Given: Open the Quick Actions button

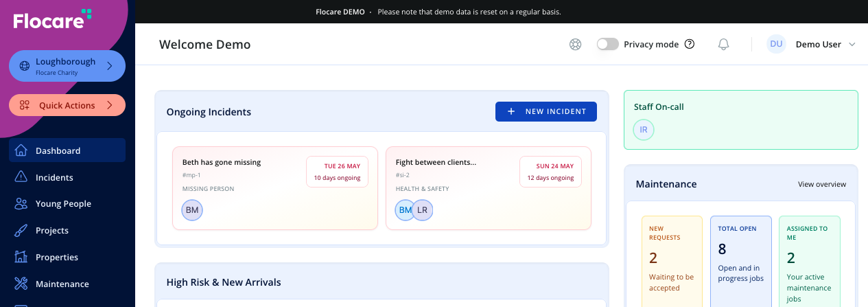Looking at the screenshot, I should (x=67, y=105).
